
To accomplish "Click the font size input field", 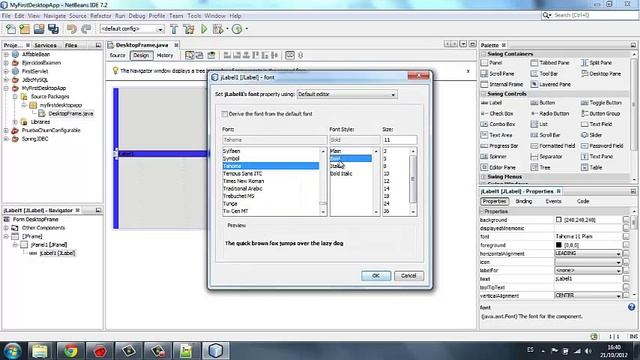I will click(x=400, y=140).
